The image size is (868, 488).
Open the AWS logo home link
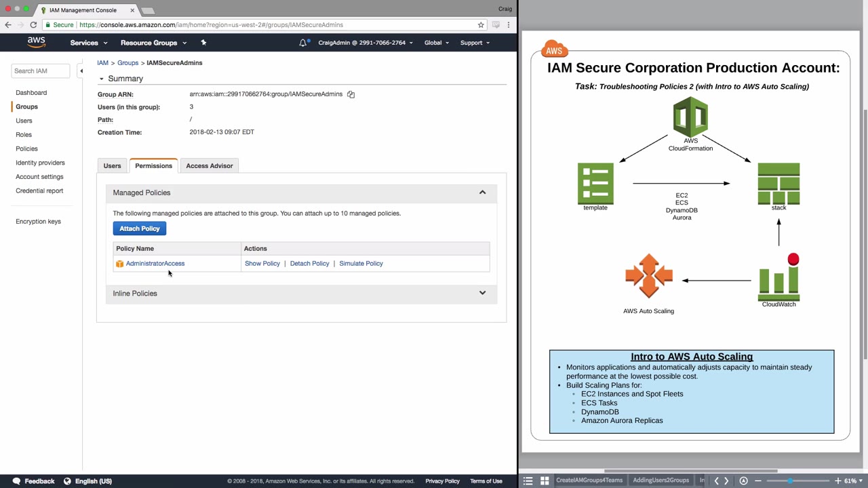[37, 42]
